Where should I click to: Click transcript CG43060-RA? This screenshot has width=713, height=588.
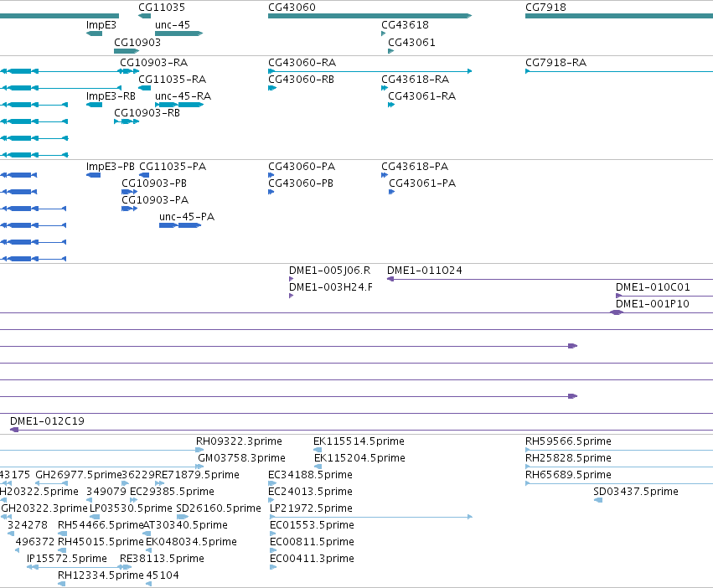tap(302, 62)
